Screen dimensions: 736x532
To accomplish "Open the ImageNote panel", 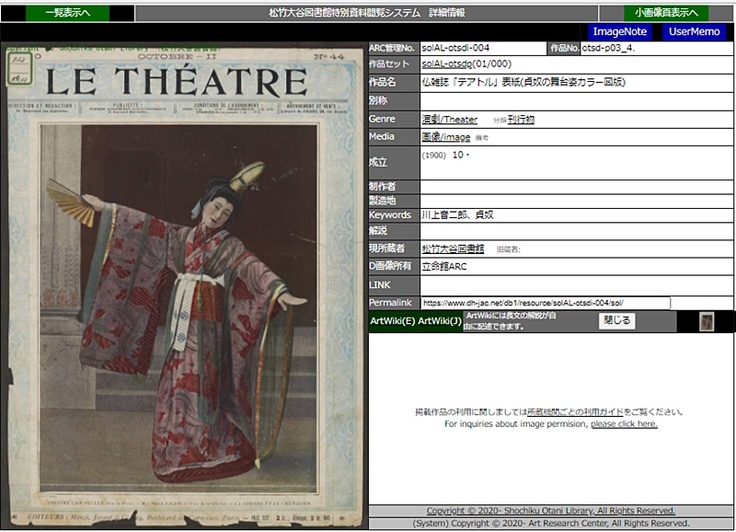I will click(x=620, y=32).
